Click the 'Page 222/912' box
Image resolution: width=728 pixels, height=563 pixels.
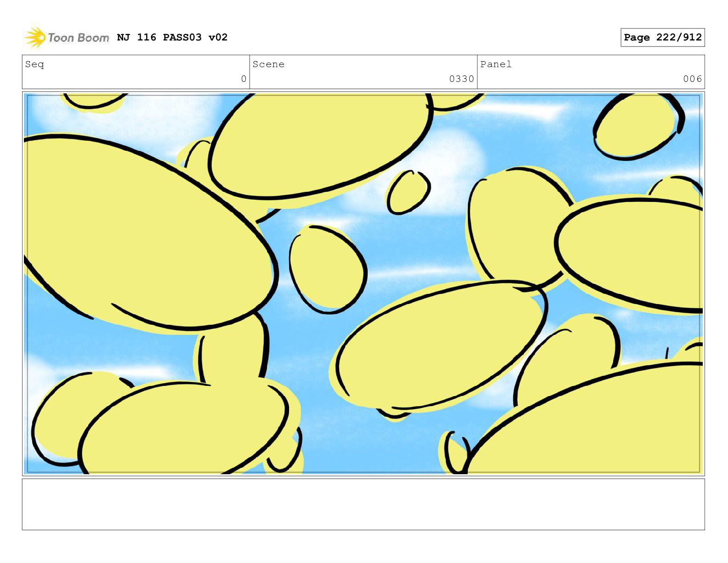662,37
